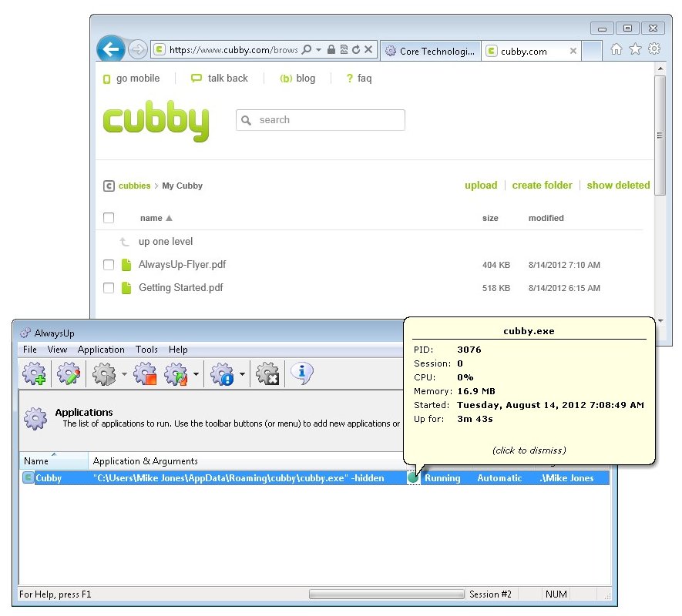Viewport: 682px width, 616px height.
Task: Expand the start application dropdown arrow
Action: 124,374
